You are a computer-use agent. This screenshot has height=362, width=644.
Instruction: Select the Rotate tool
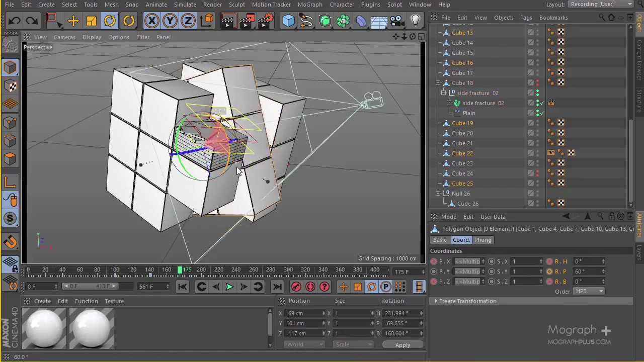click(x=110, y=21)
